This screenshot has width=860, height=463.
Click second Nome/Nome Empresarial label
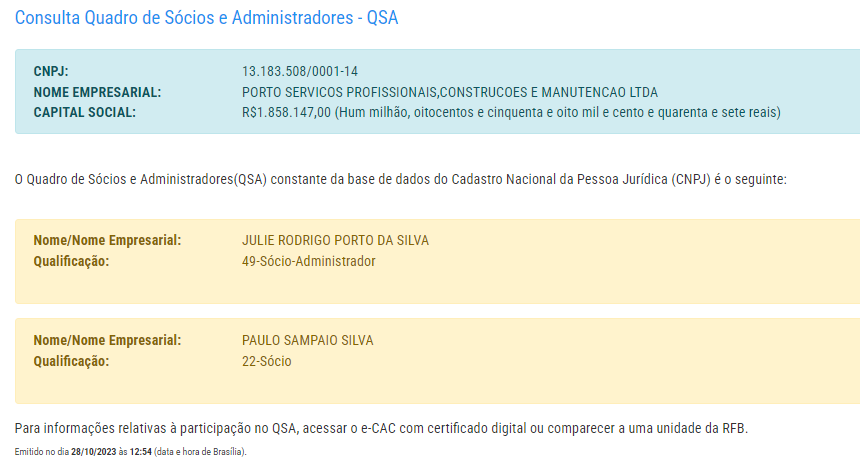click(107, 340)
